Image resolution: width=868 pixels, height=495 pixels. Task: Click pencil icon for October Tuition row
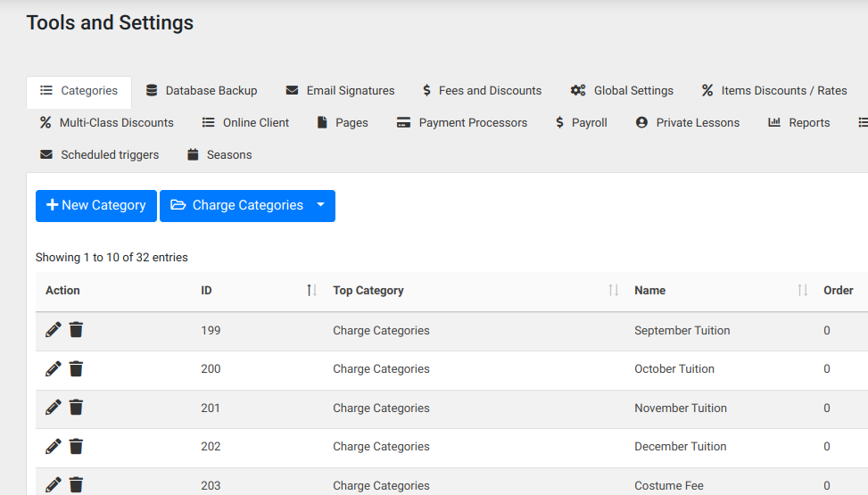point(54,368)
